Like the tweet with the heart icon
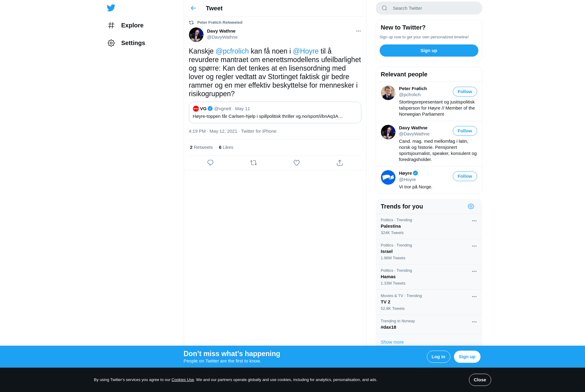The height and width of the screenshot is (392, 585). point(296,163)
